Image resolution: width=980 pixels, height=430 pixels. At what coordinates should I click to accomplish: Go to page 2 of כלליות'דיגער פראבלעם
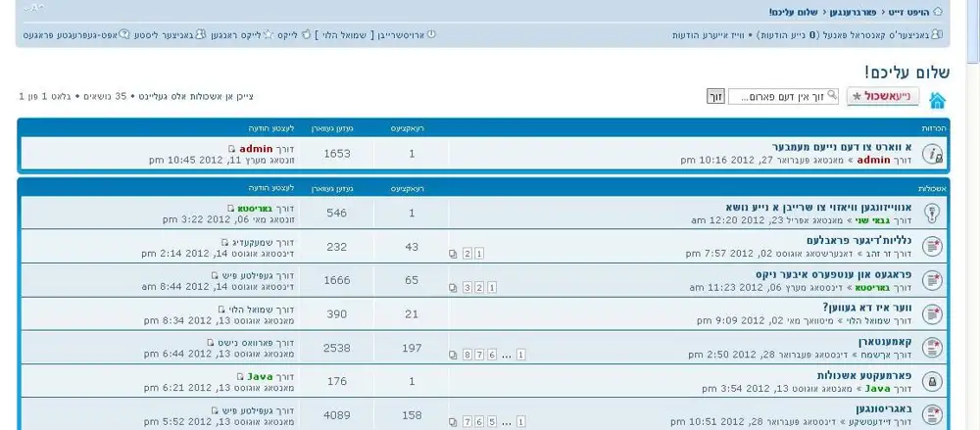[466, 254]
